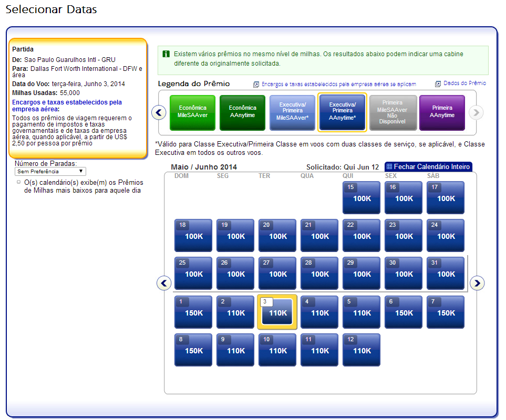Select May 27 date with 100K
The width and height of the screenshot is (506, 420).
pyautogui.click(x=277, y=273)
